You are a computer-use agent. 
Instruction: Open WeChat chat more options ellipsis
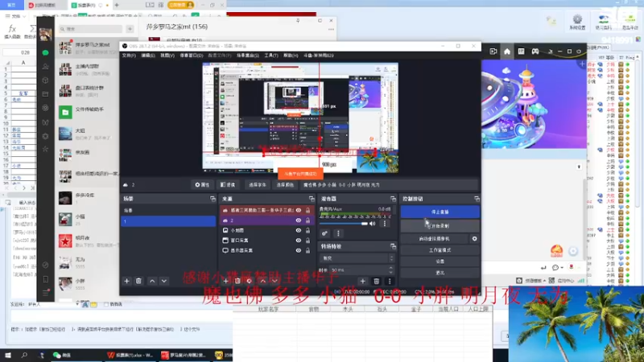331,30
